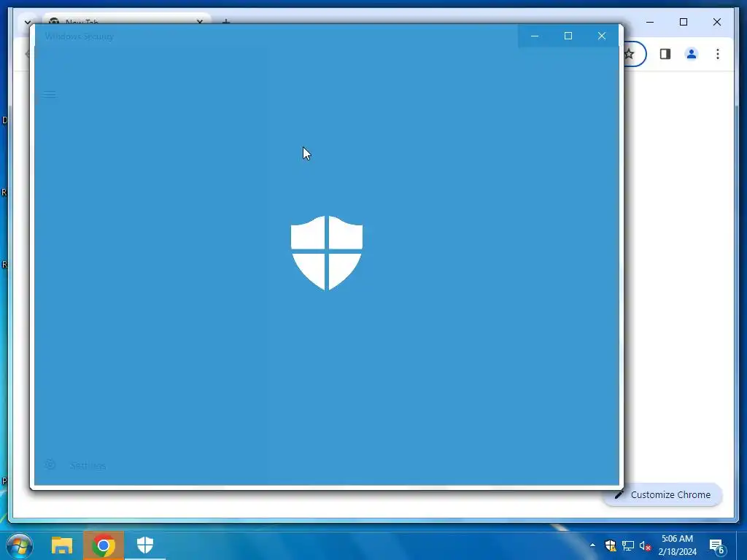The height and width of the screenshot is (560, 747).
Task: Open Windows Security hamburger menu
Action: pyautogui.click(x=50, y=94)
